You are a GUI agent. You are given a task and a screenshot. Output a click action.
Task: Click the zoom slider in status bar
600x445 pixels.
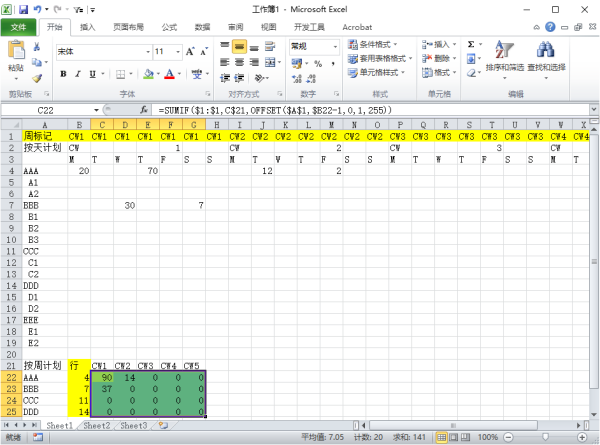tap(546, 438)
